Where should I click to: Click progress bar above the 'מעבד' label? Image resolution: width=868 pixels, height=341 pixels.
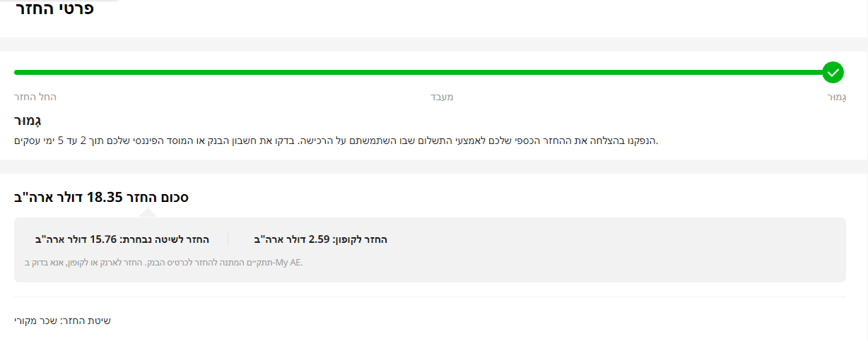point(442,72)
